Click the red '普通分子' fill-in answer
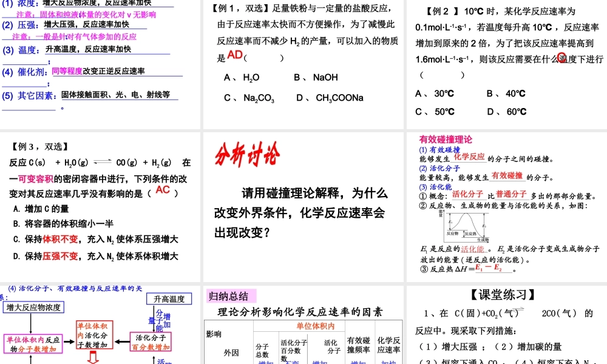This screenshot has width=607, height=364. tap(511, 194)
